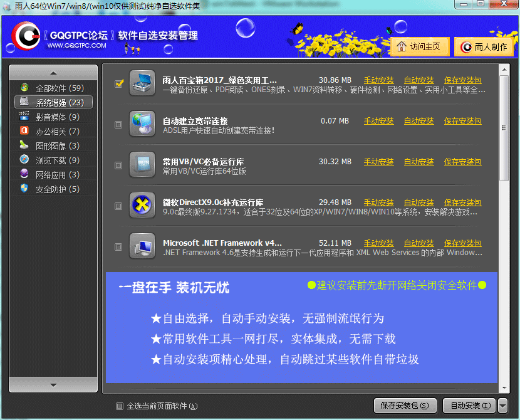The width and height of the screenshot is (520, 420).
Task: Click the Microsoft .NET Framework computer icon
Action: tap(142, 246)
